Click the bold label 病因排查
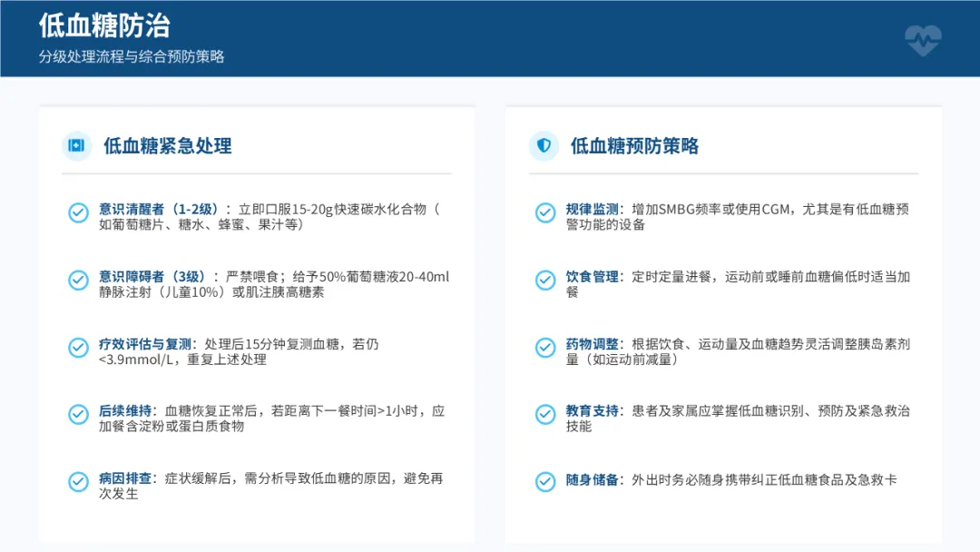This screenshot has width=980, height=552. 125,478
